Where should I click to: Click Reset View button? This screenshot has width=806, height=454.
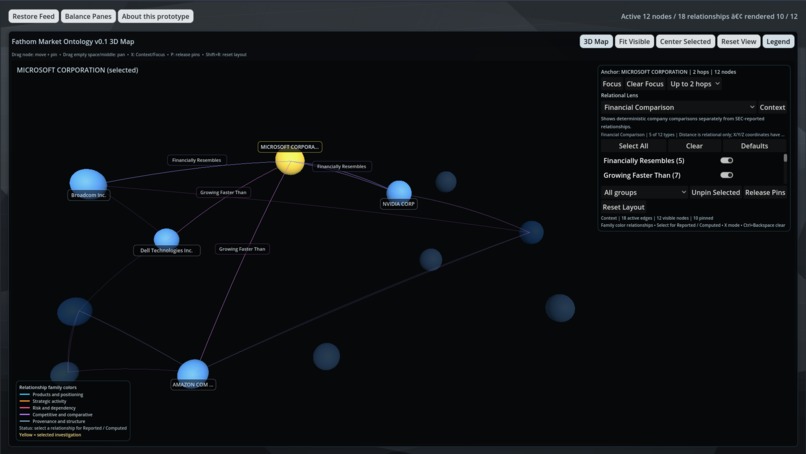pyautogui.click(x=738, y=42)
